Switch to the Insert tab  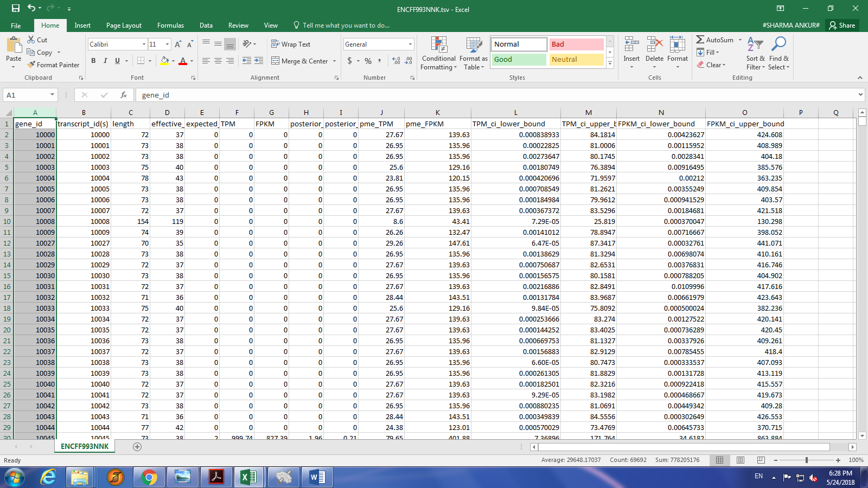coord(82,25)
